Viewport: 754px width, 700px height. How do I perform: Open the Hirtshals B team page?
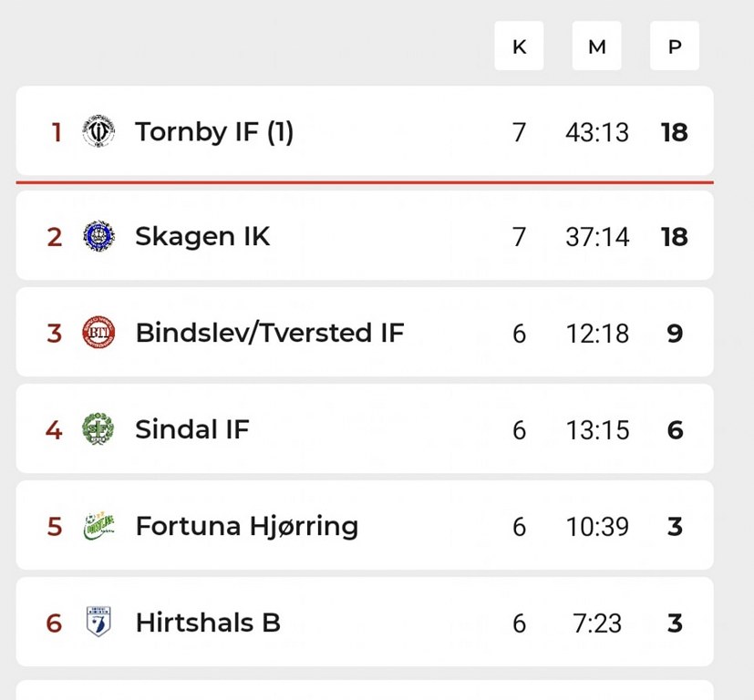tap(207, 623)
